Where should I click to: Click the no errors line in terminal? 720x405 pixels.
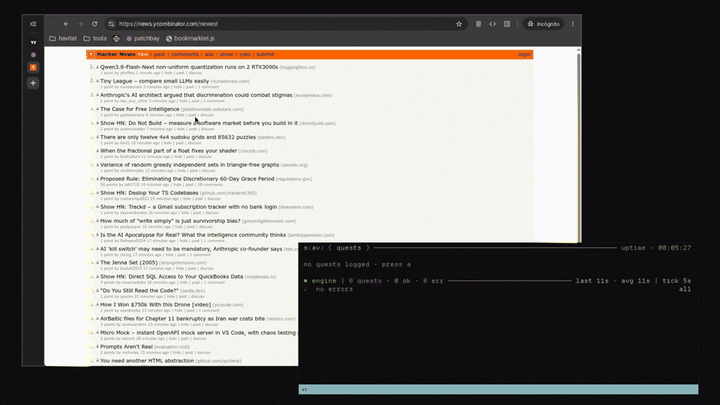pos(334,289)
